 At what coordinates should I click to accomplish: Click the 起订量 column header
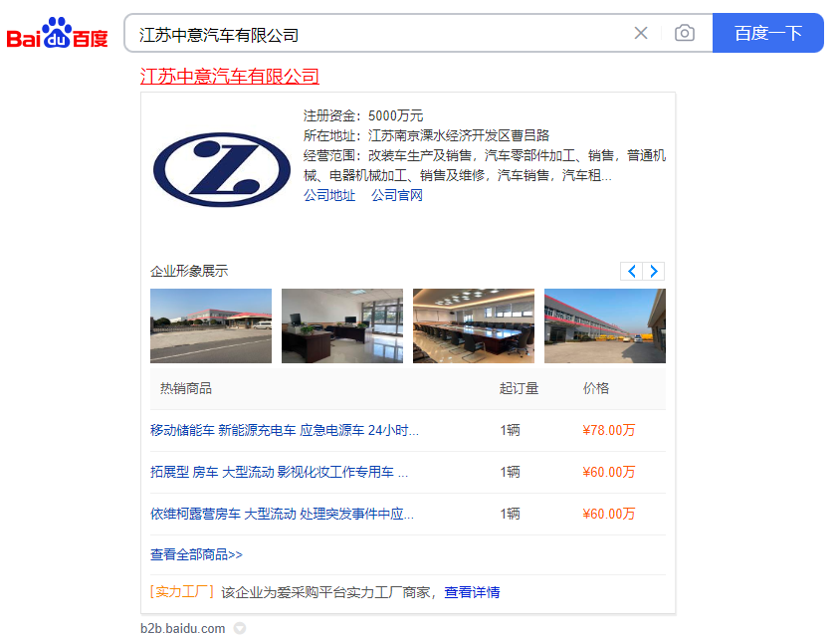tap(519, 388)
